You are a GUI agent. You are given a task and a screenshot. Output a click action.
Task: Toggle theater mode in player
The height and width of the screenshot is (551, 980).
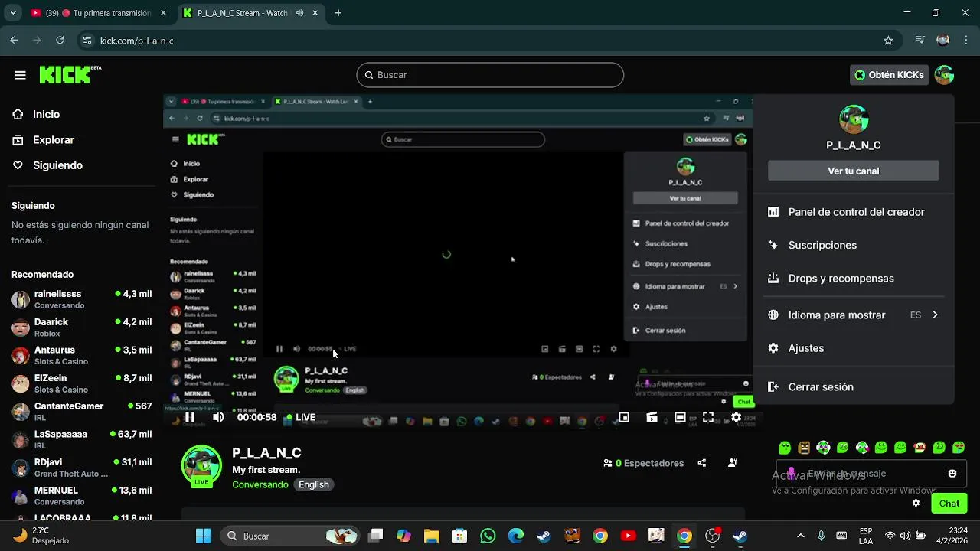coord(680,417)
